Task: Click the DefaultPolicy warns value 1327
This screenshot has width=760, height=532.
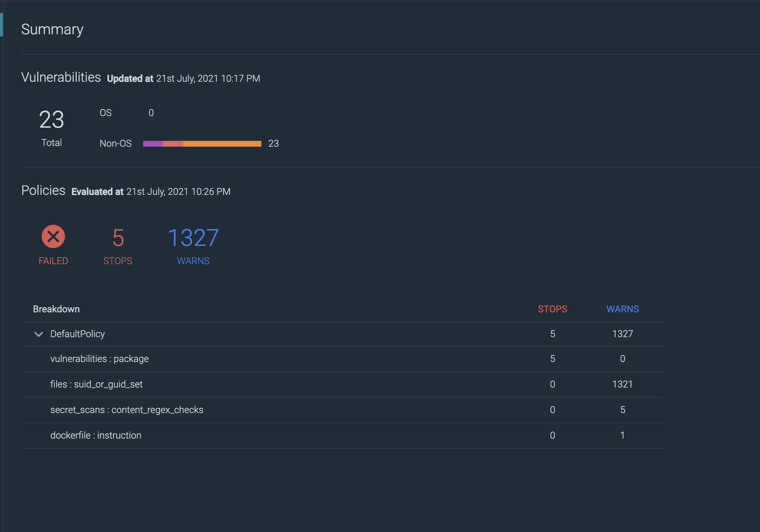Action: pyautogui.click(x=623, y=334)
